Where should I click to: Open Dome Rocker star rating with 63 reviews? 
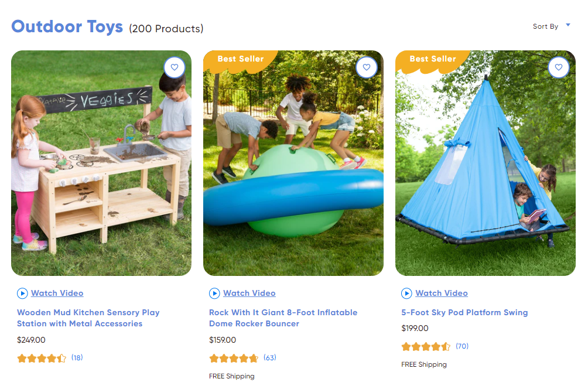coord(242,358)
